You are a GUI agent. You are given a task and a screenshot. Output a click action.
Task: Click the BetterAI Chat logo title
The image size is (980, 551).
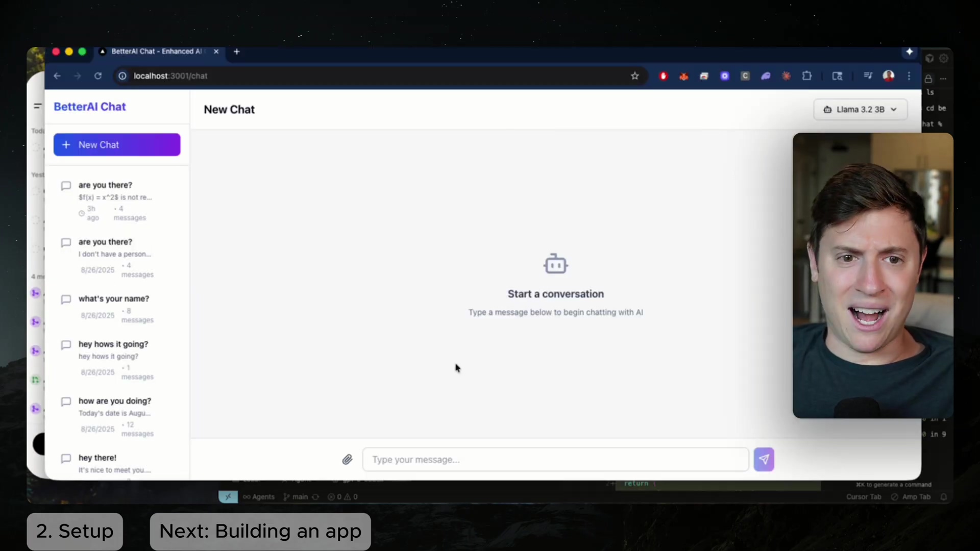[90, 107]
